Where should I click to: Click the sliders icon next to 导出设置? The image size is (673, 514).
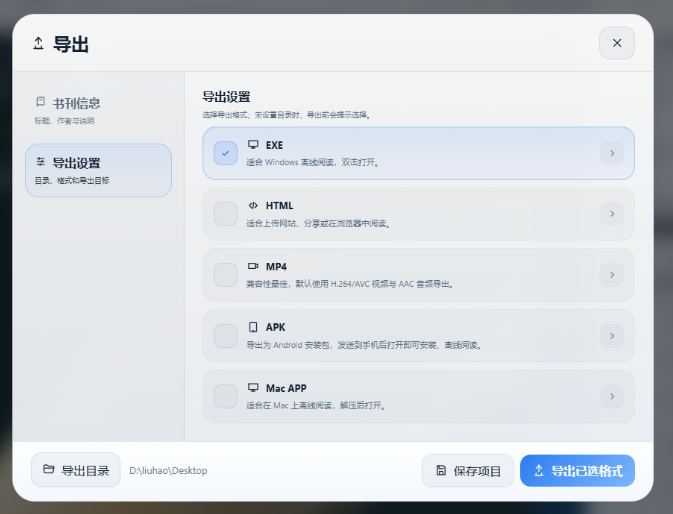click(40, 162)
